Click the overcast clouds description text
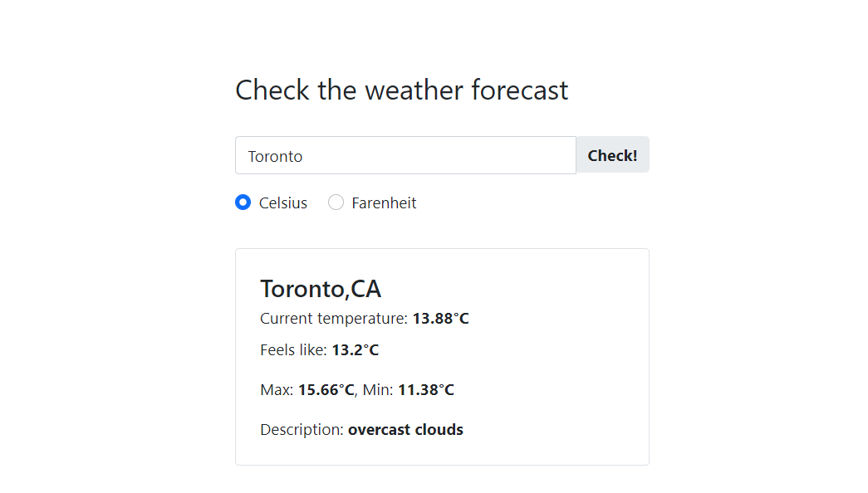This screenshot has height=493, width=868. (406, 430)
